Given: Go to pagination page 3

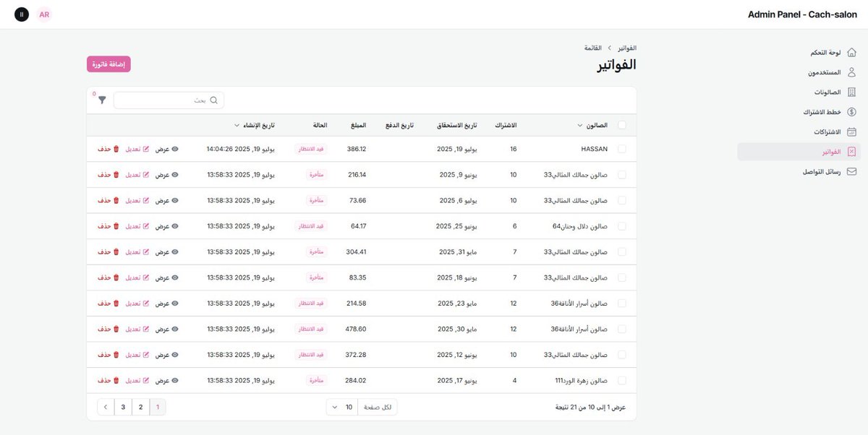Looking at the screenshot, I should pyautogui.click(x=123, y=407).
